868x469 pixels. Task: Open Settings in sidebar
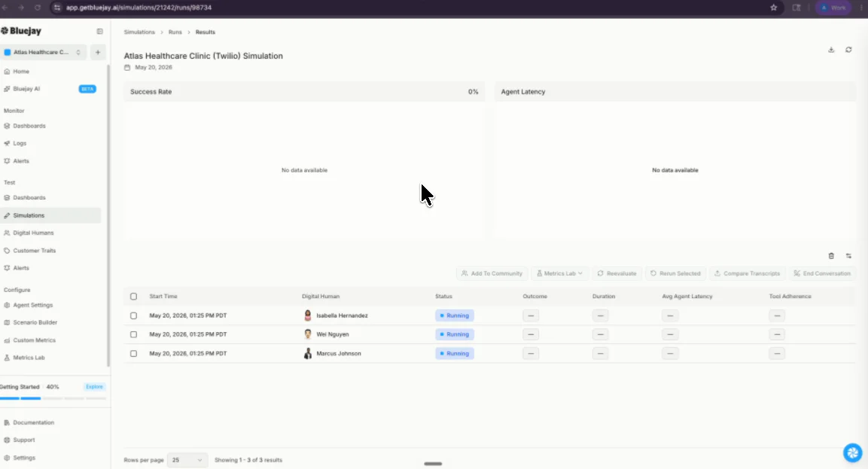tap(24, 458)
